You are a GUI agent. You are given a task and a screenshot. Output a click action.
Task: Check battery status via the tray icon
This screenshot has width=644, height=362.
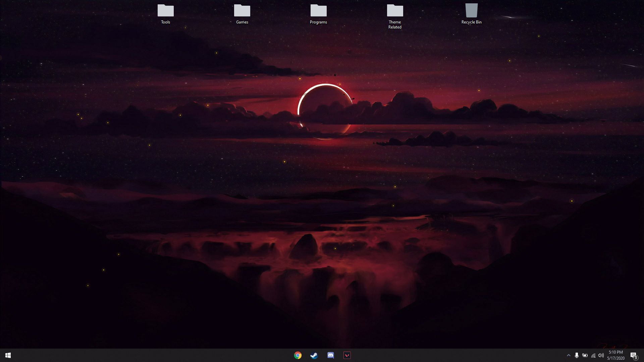[x=585, y=355]
